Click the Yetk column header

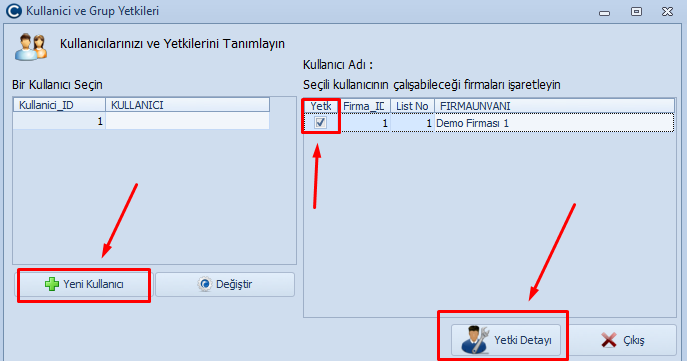pos(321,106)
